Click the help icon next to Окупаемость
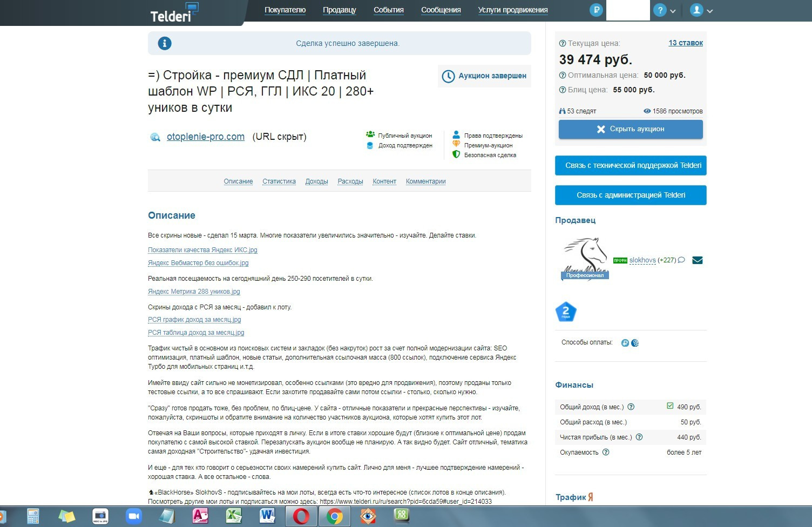This screenshot has width=812, height=527. (x=606, y=452)
